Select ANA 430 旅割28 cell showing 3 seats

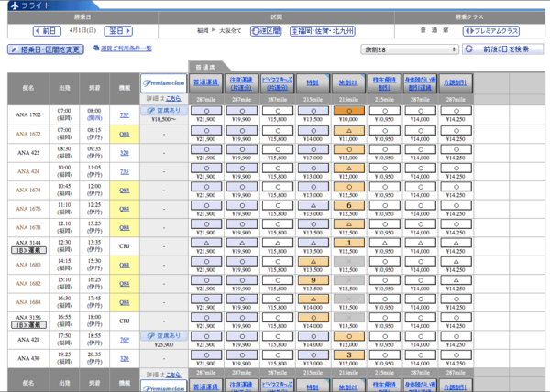[348, 354]
